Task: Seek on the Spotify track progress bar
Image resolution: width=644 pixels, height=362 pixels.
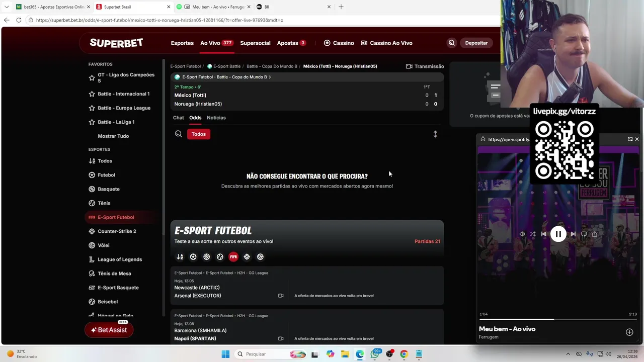Action: (x=558, y=319)
